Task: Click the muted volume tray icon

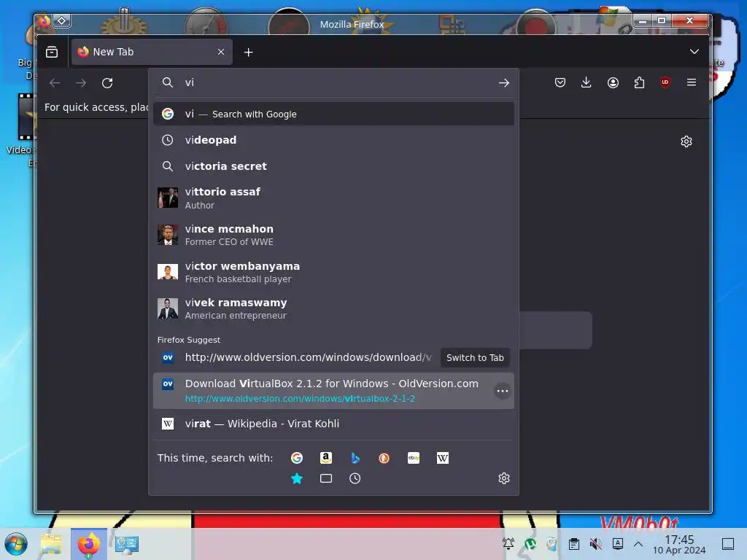Action: [595, 544]
